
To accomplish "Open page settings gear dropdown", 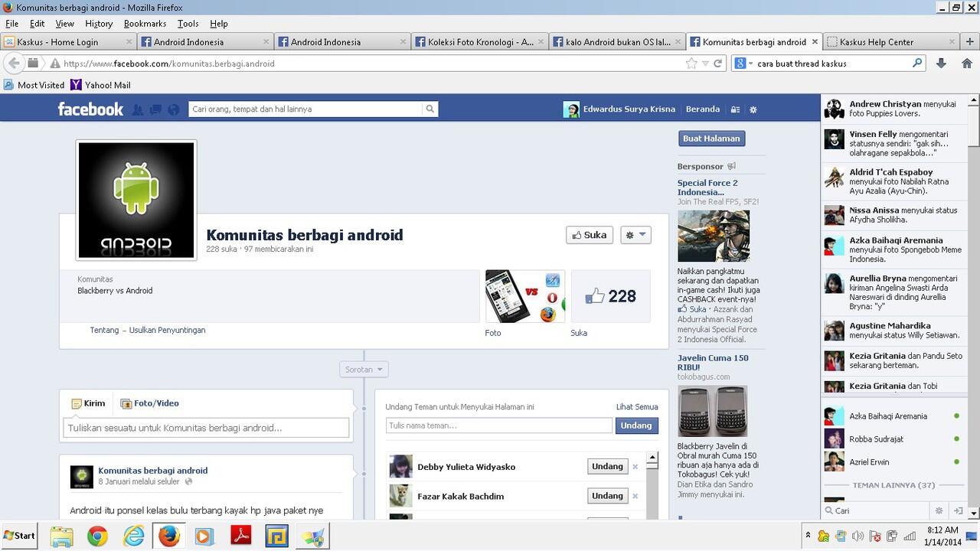I will point(635,235).
